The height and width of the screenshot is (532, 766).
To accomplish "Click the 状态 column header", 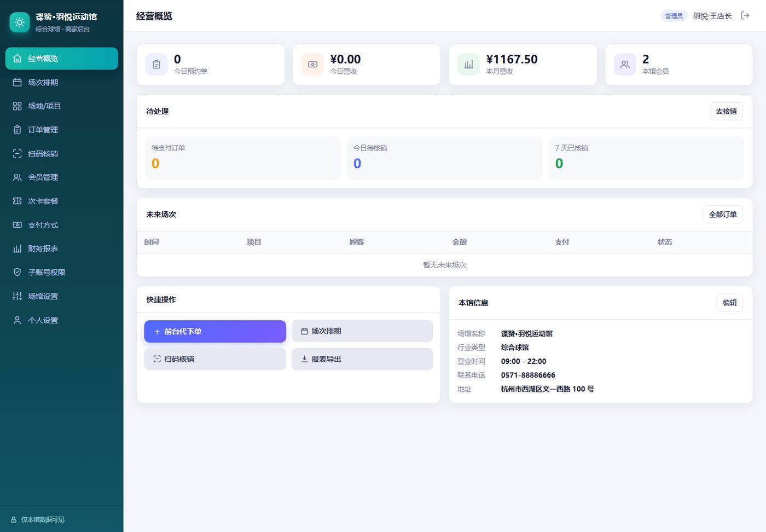I will point(665,242).
